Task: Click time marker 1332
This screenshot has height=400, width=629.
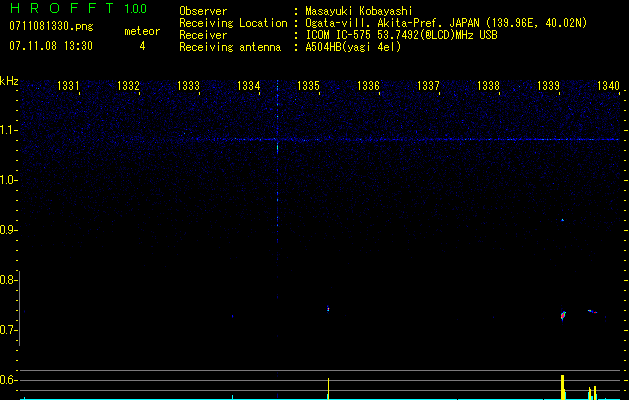Action: tap(128, 85)
